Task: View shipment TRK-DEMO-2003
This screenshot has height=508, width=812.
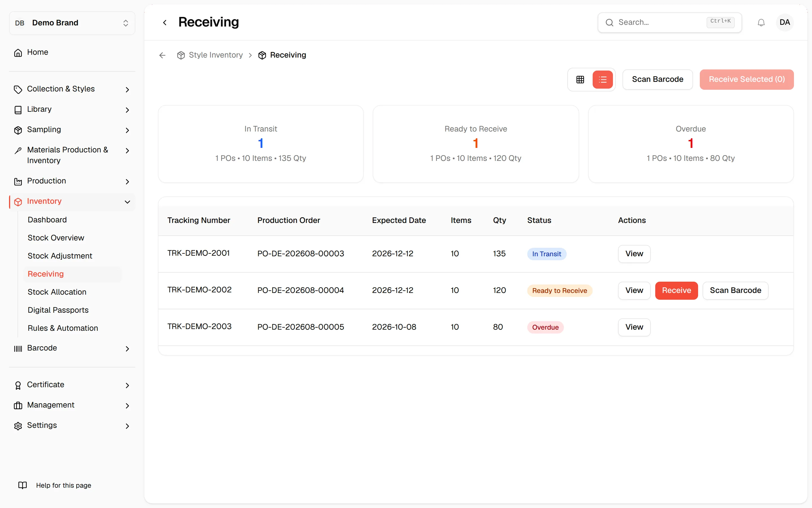Action: (x=634, y=327)
